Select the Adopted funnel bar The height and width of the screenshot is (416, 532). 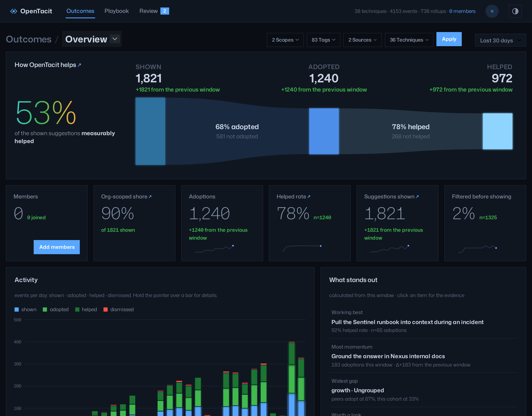(324, 131)
